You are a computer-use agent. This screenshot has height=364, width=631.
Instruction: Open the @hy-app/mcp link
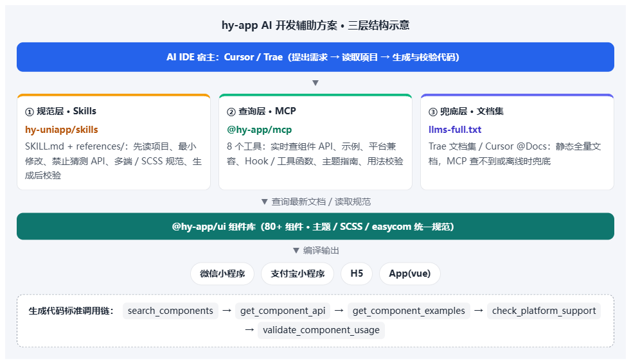[x=259, y=130]
